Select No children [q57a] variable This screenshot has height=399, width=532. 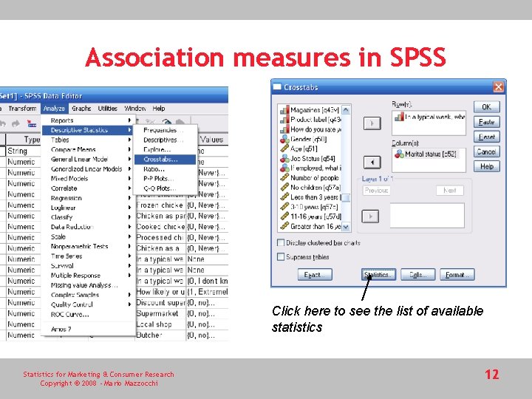pos(310,187)
